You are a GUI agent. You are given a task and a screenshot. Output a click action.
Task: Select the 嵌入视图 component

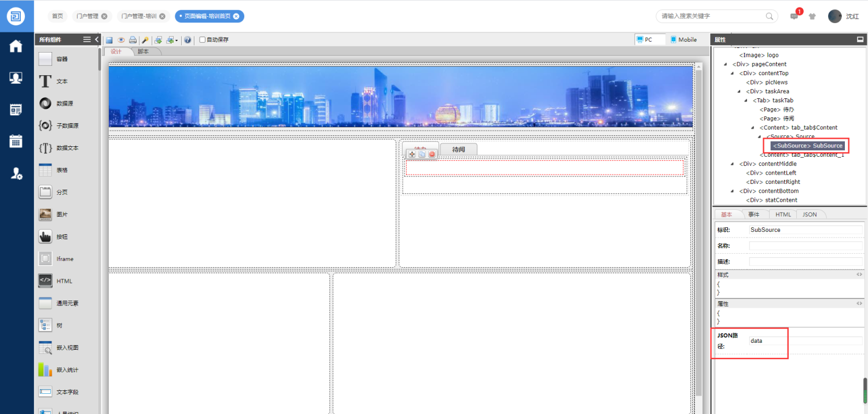[66, 348]
